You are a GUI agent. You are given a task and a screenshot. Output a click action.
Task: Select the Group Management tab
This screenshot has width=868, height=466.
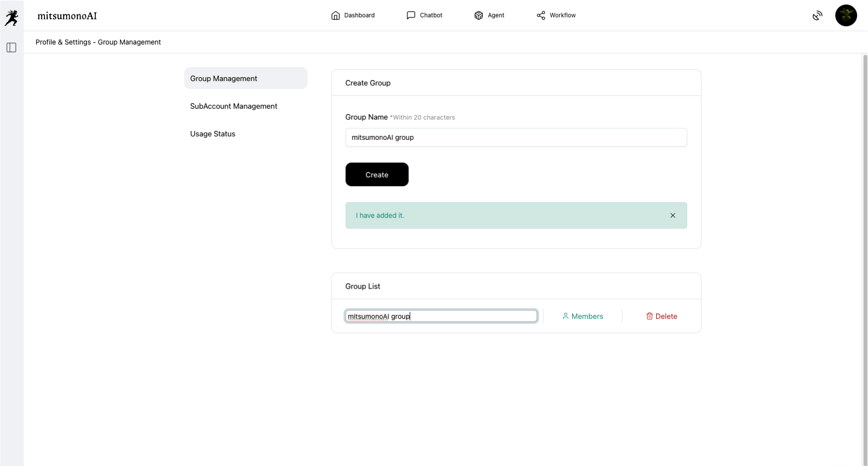(246, 79)
